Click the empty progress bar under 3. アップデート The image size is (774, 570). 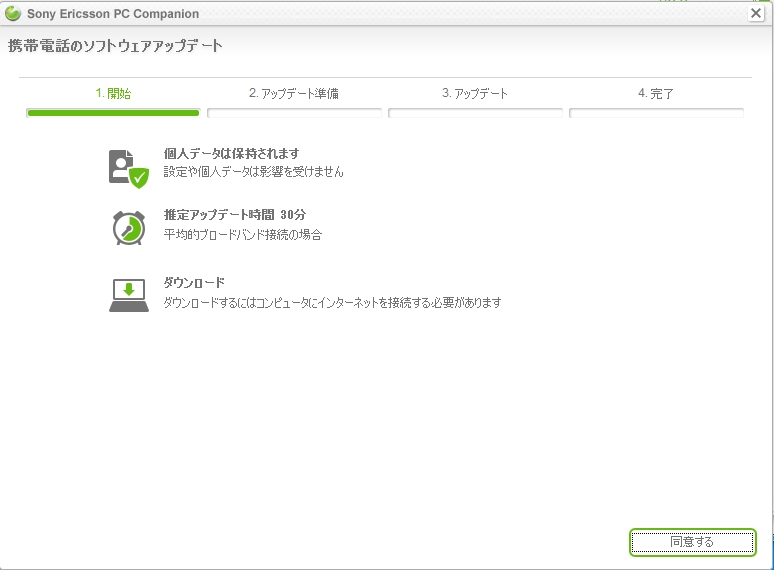[475, 113]
